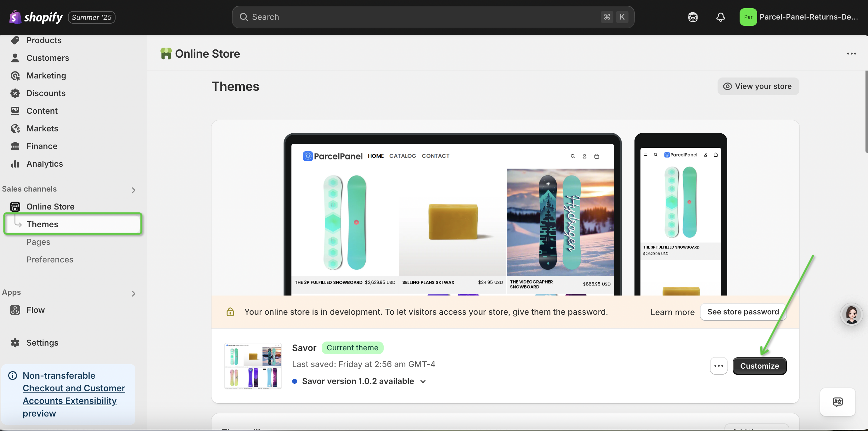The height and width of the screenshot is (431, 868).
Task: Expand the Sales channels section arrow
Action: click(x=133, y=190)
